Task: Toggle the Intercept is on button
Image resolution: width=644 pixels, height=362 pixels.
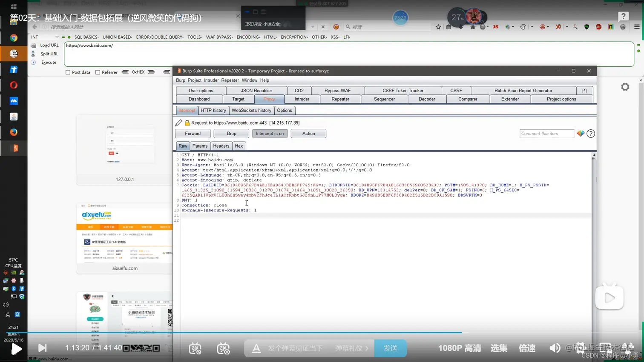Action: tap(270, 134)
